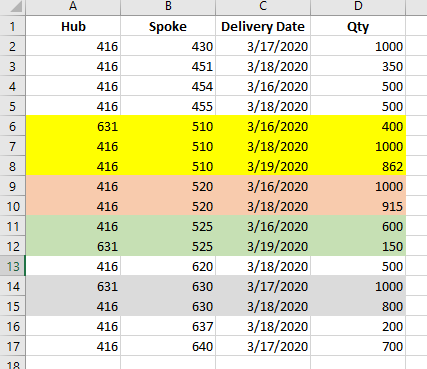This screenshot has height=369, width=427.
Task: Click the Qty header cell
Action: pos(358,26)
